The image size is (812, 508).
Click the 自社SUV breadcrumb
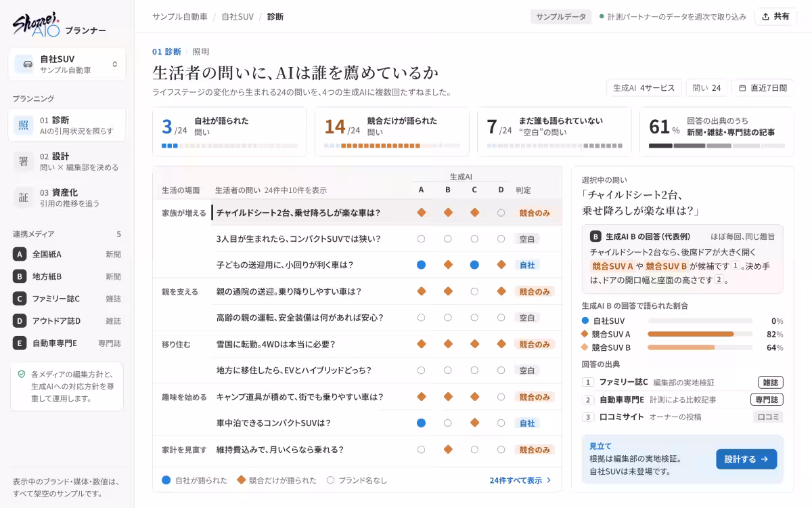(x=238, y=16)
